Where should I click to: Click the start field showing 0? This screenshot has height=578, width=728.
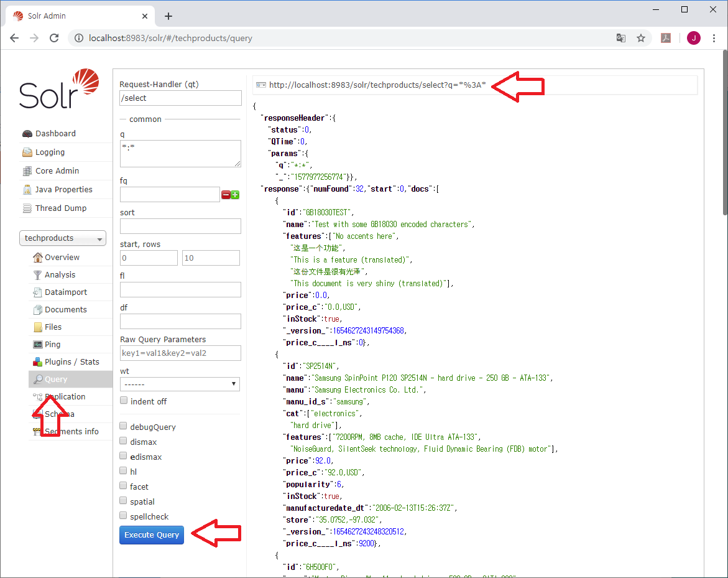point(149,258)
